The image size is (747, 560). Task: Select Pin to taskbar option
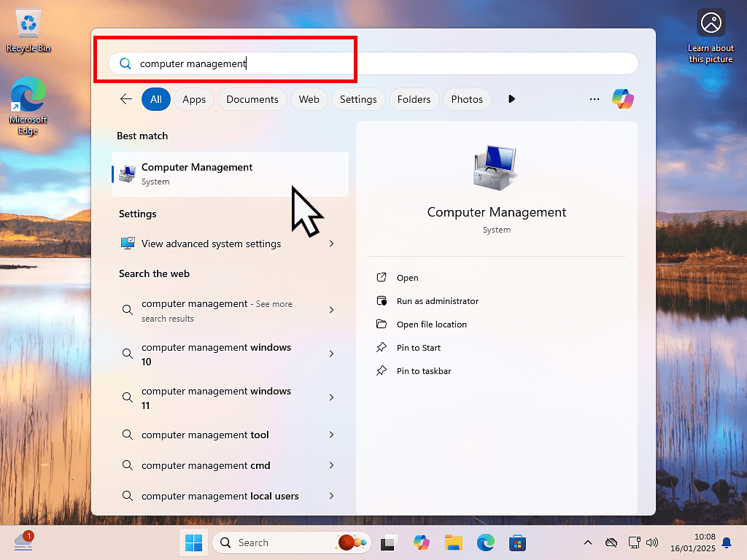coord(423,371)
